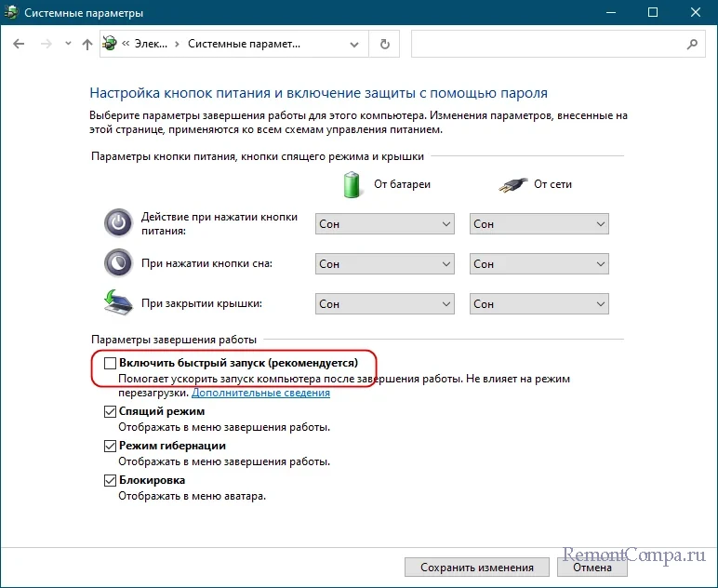Click the 'Элек...' breadcrumb segment
718x588 pixels.
click(151, 44)
